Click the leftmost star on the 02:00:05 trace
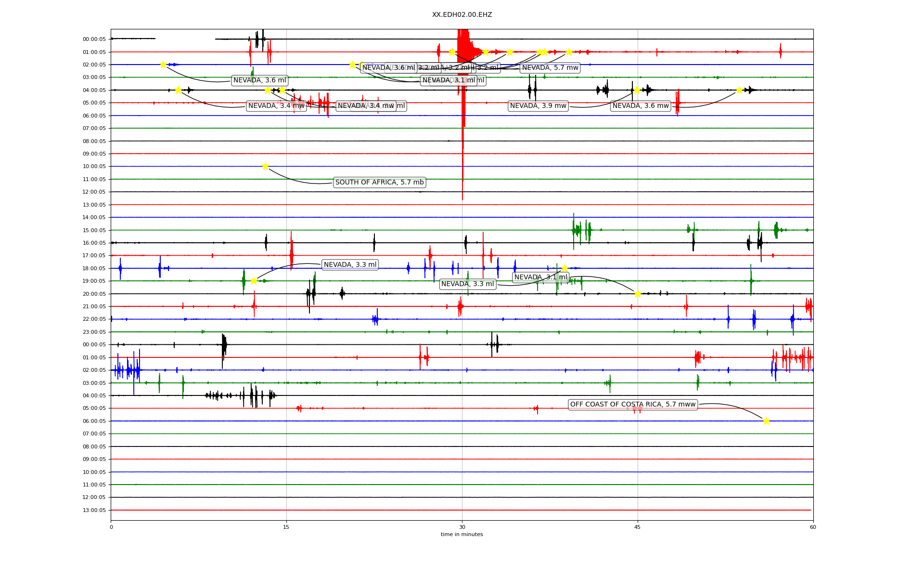 (163, 65)
